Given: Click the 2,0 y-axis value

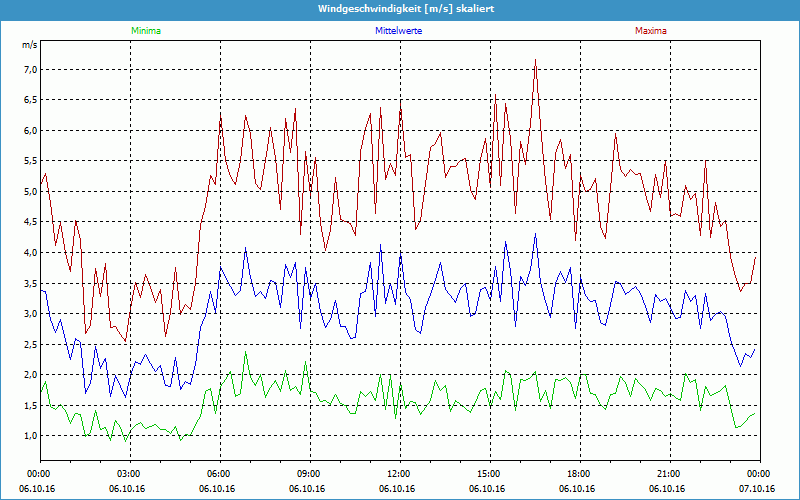Looking at the screenshot, I should pos(31,374).
